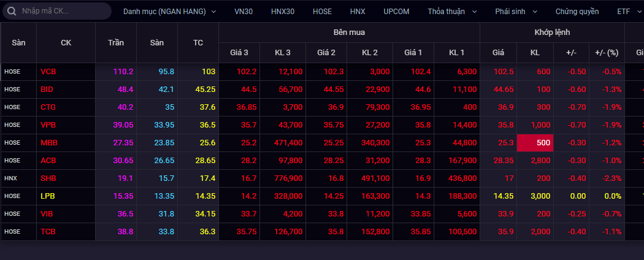Screen dimensions: 644x260
Task: Select the VCB stock symbol
Action: (48, 72)
